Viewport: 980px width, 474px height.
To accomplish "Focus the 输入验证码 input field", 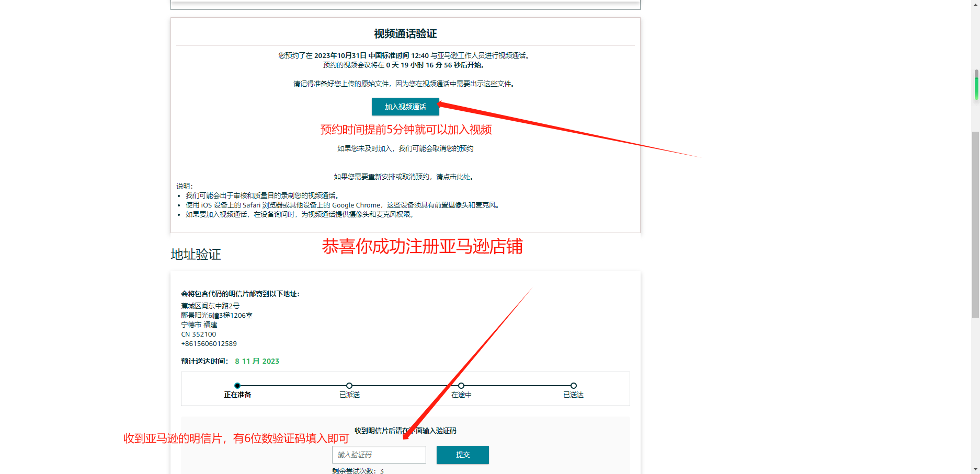I will click(379, 455).
